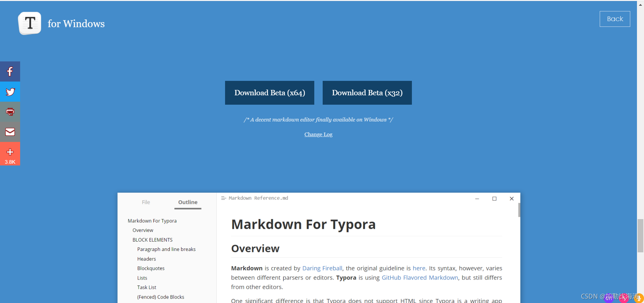644x303 pixels.
Task: Click the print icon in share sidebar
Action: click(x=10, y=112)
